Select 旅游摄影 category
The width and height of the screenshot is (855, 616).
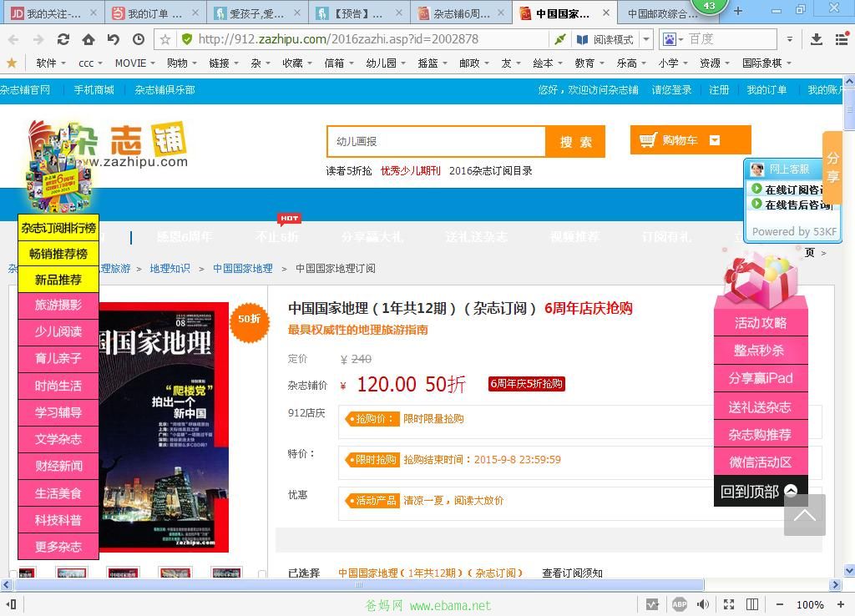click(58, 305)
